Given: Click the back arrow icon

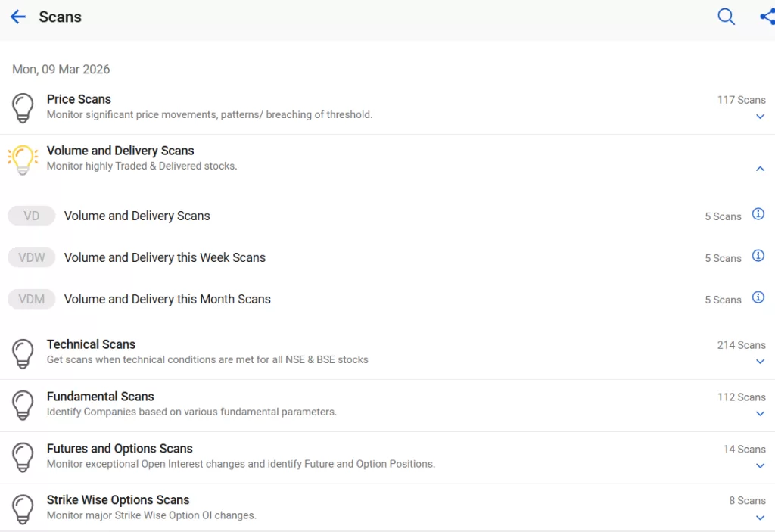Looking at the screenshot, I should click(x=18, y=17).
